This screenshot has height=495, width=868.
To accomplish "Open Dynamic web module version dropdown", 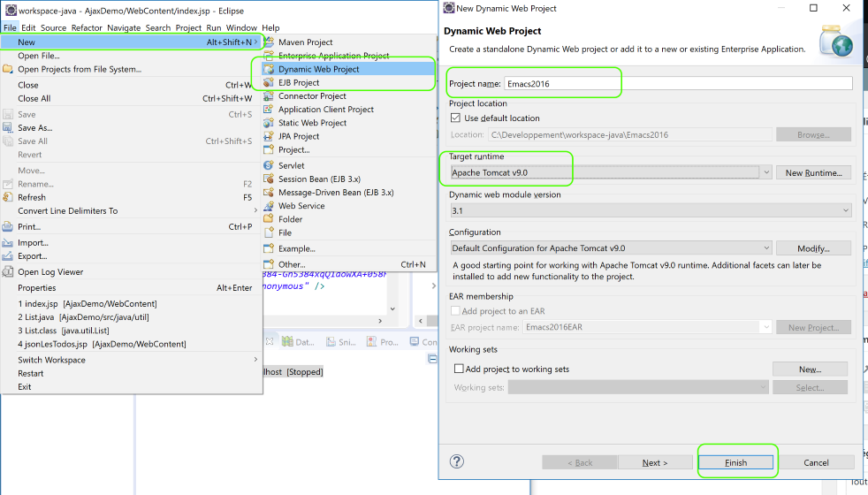I will pyautogui.click(x=845, y=210).
